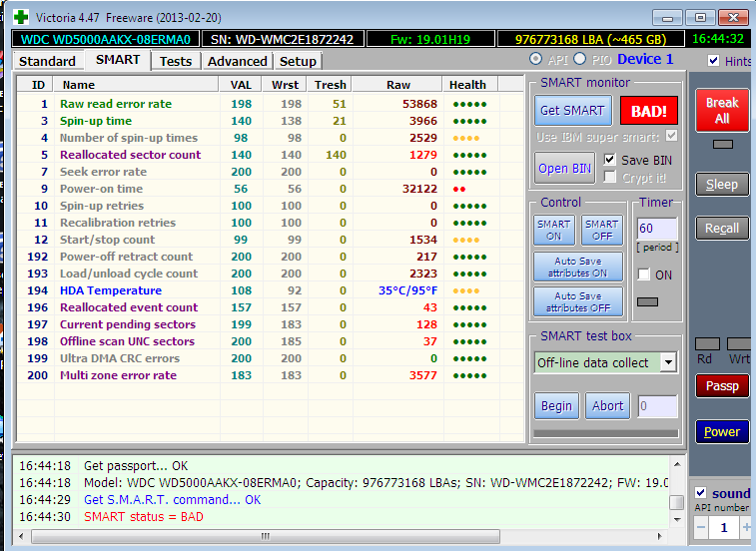Viewport: 756px width, 551px height.
Task: Switch to the SMART tab
Action: click(x=118, y=60)
